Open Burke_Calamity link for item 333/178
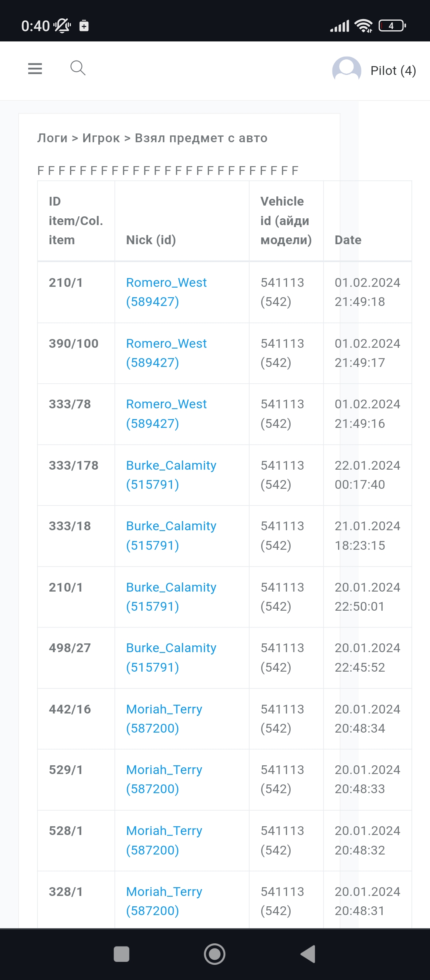Viewport: 430px width, 980px height. (171, 474)
